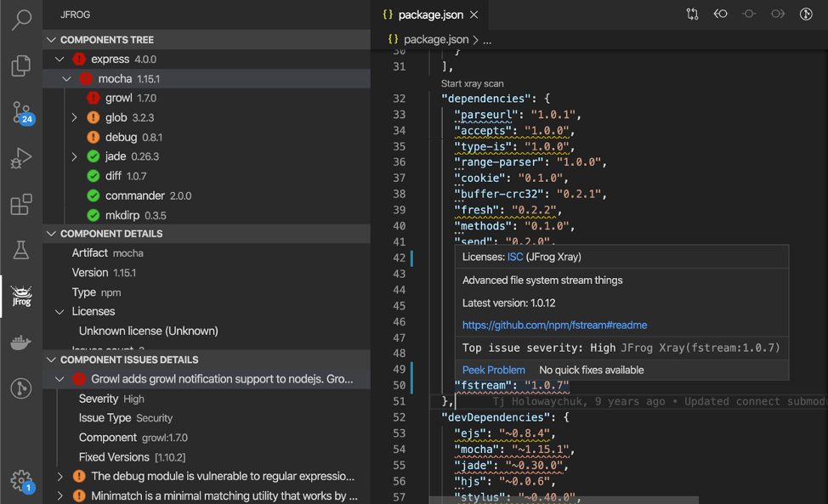Open the ISC license link
Screen dimensions: 828x504
[x=515, y=257]
